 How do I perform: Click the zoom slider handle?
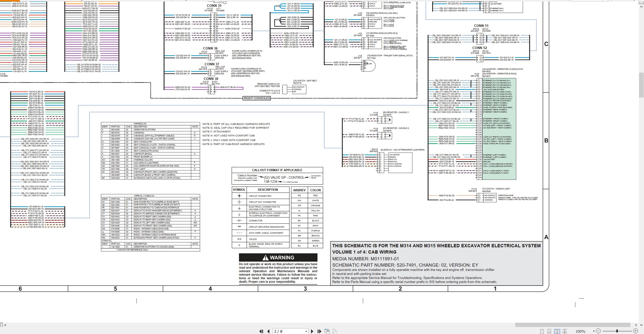[x=617, y=331]
